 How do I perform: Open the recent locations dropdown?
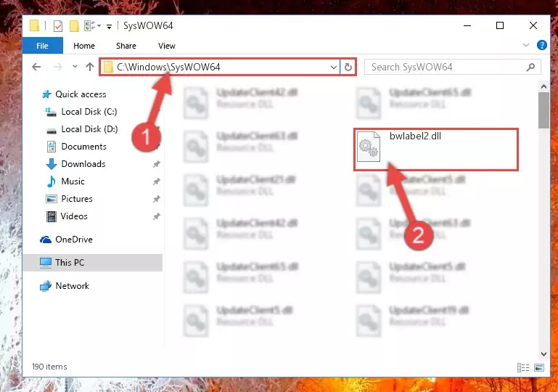(75, 67)
